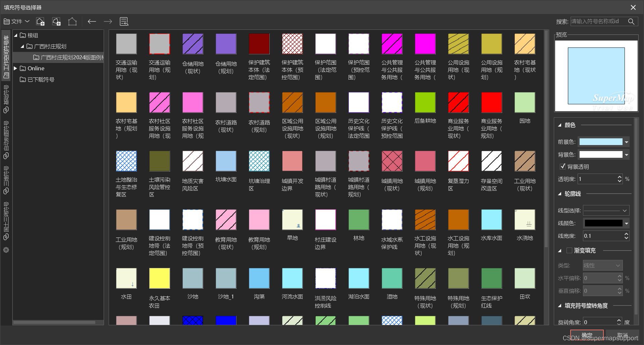This screenshot has width=644, height=345.
Task: Open the 背景色 color picker
Action: 604,155
